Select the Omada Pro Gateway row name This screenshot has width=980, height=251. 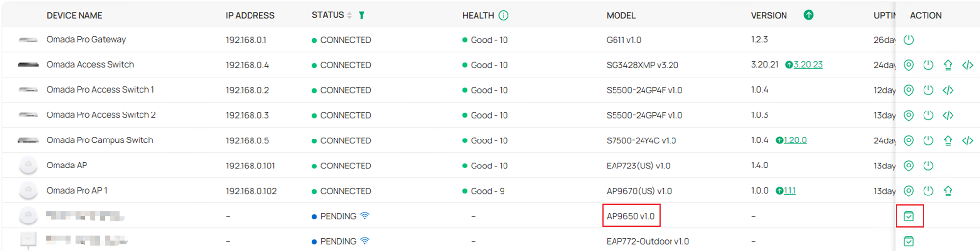(x=86, y=40)
